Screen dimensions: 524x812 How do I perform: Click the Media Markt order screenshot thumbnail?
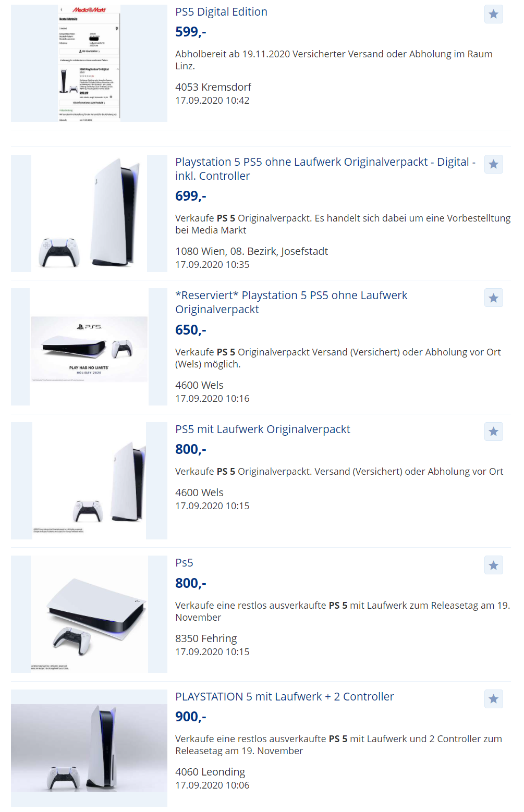coord(89,64)
